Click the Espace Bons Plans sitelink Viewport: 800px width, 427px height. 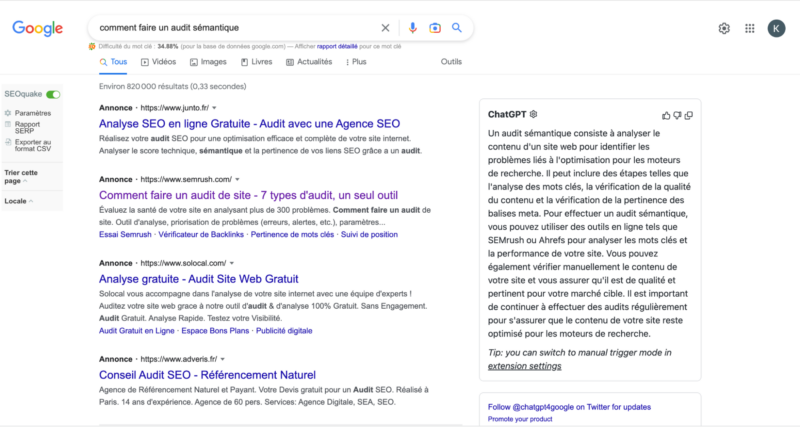215,331
